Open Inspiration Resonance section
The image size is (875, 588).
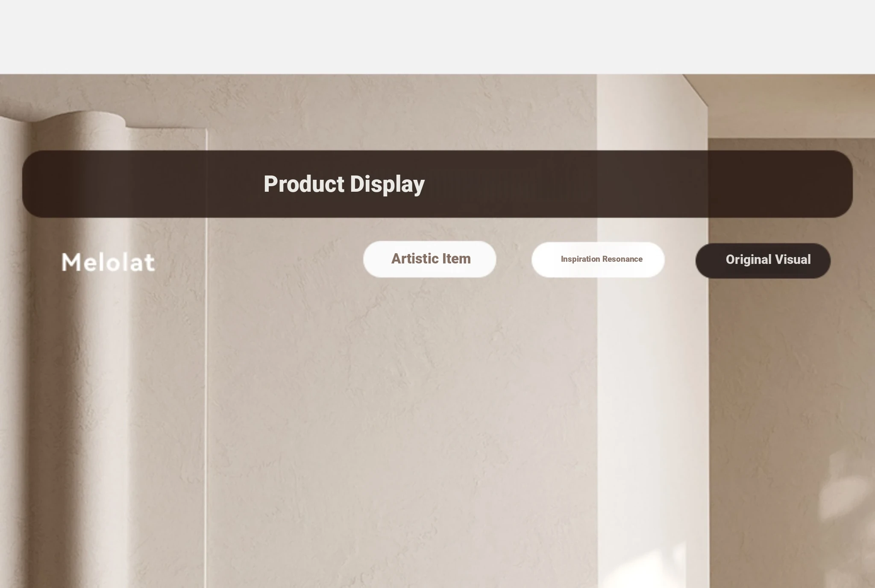click(598, 260)
